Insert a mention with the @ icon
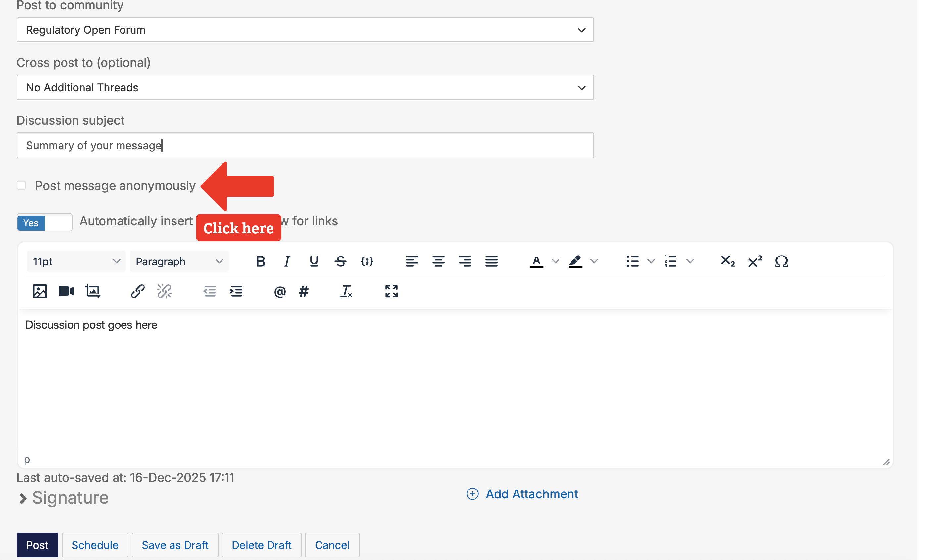Viewport: 937px width, 560px height. coord(280,291)
